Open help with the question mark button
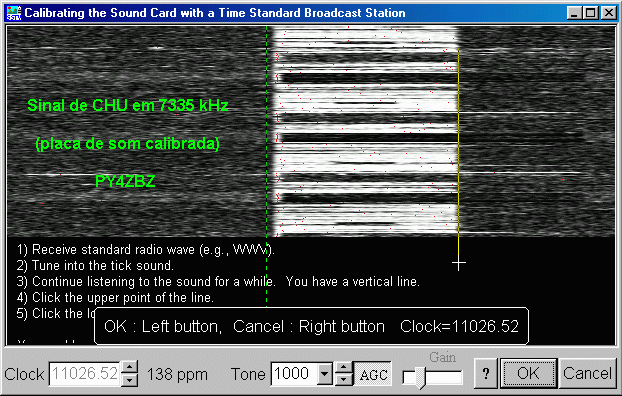The height and width of the screenshot is (396, 622). (x=486, y=373)
